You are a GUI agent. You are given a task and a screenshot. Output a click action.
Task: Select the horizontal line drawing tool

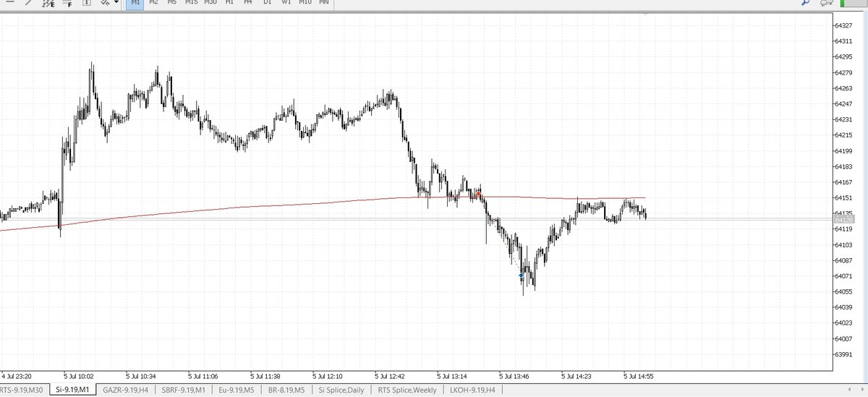(x=10, y=2)
